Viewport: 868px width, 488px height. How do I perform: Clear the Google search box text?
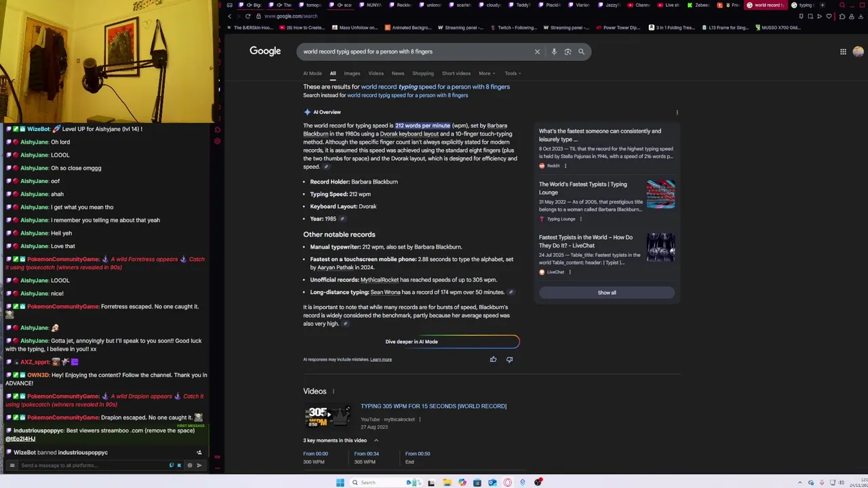coord(537,52)
